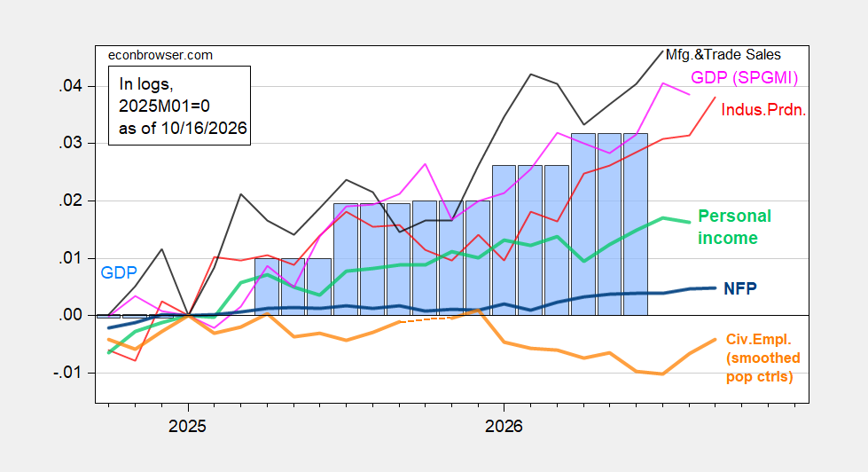
Task: Click the '.03' y-axis value
Action: (70, 143)
